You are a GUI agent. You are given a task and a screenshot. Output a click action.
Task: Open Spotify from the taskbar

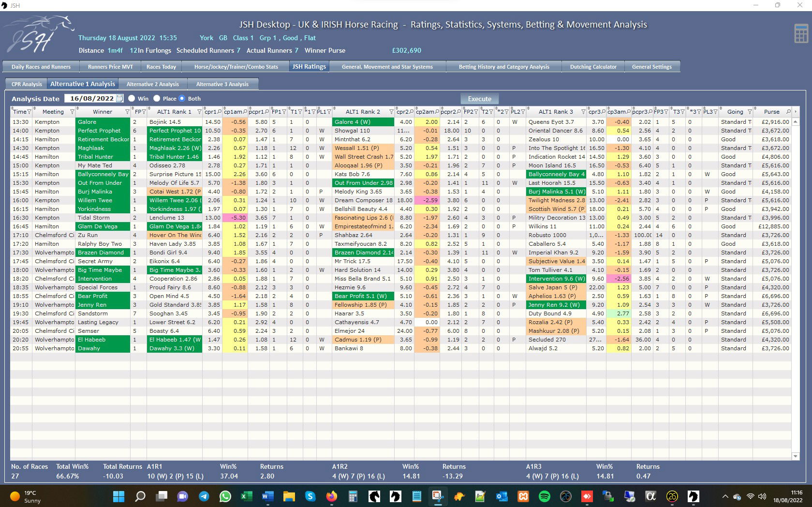544,496
